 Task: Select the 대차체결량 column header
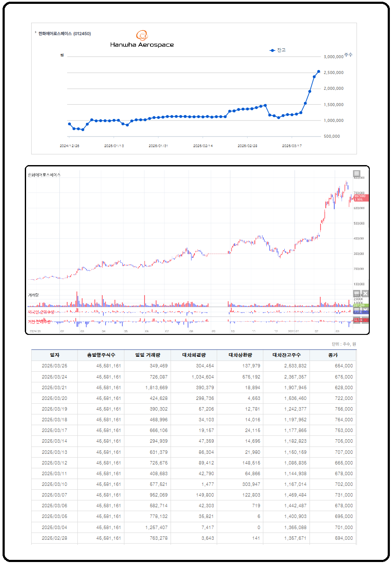[194, 355]
